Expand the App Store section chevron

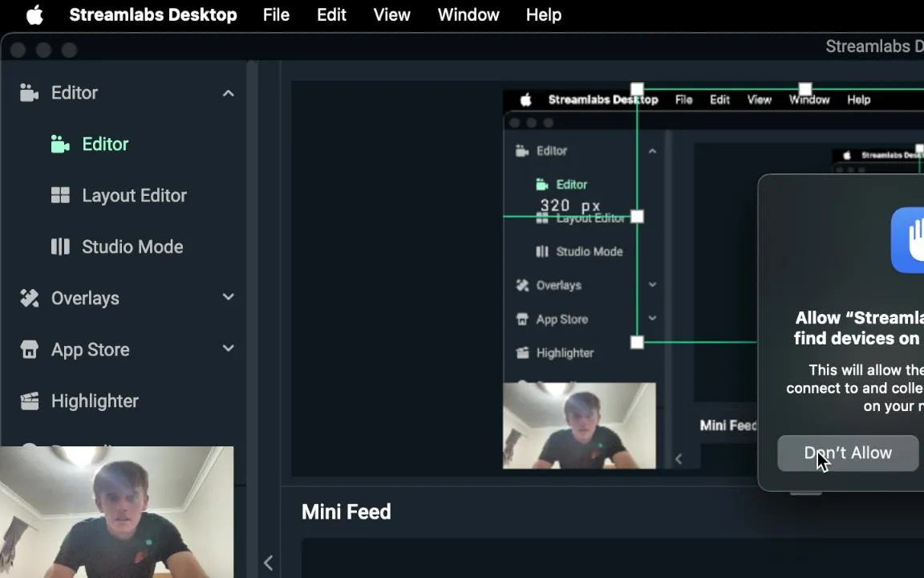[x=228, y=348]
